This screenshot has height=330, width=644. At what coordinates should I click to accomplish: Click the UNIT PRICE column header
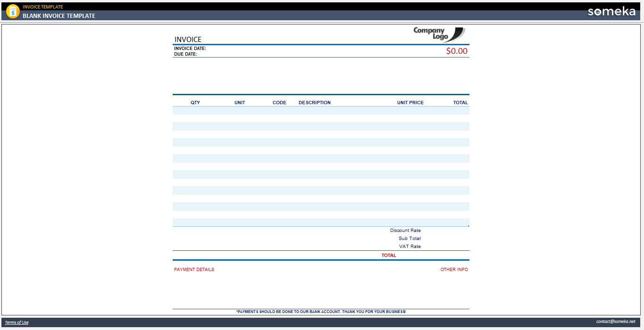pyautogui.click(x=410, y=102)
